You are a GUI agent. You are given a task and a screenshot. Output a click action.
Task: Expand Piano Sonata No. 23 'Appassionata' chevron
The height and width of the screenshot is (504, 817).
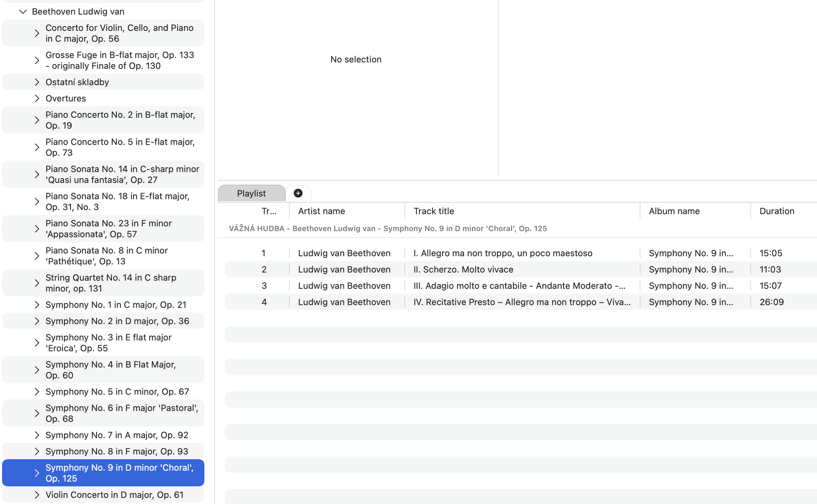tap(37, 229)
